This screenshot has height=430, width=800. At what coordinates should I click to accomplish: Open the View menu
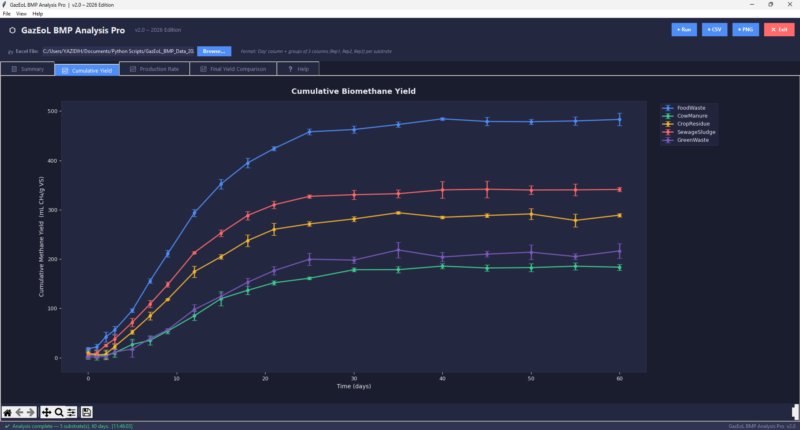pos(21,14)
